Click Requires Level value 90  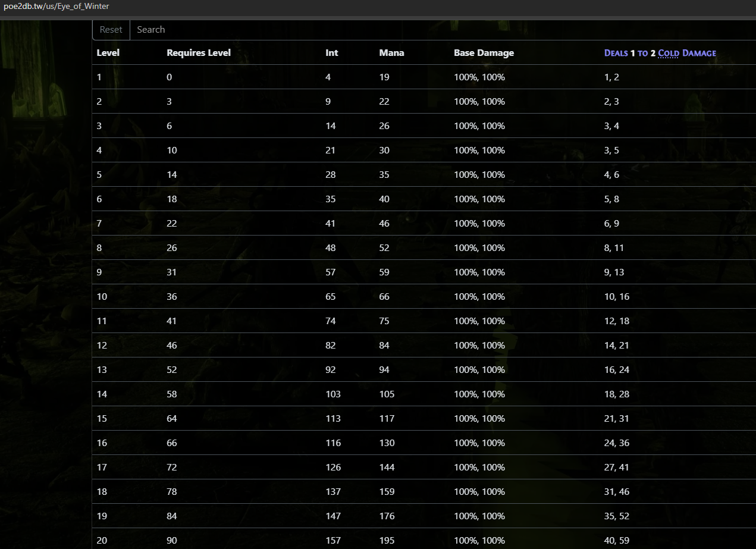[x=172, y=541]
